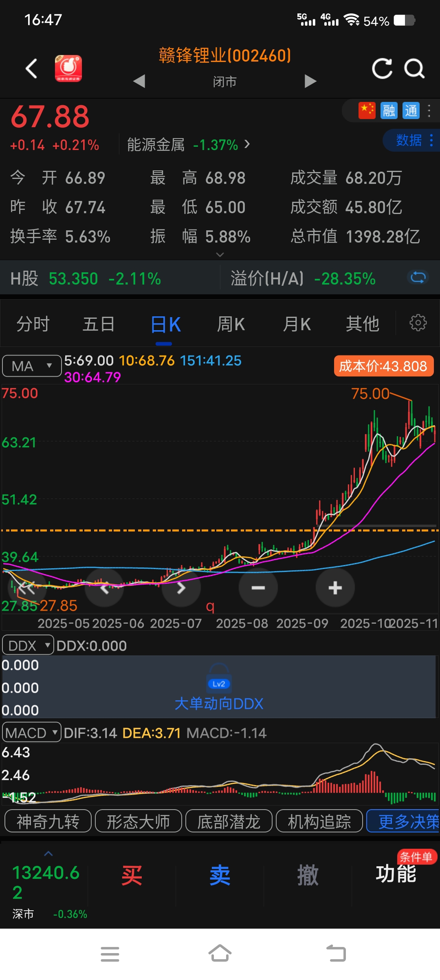Zoom out chart with minus button

(x=258, y=588)
